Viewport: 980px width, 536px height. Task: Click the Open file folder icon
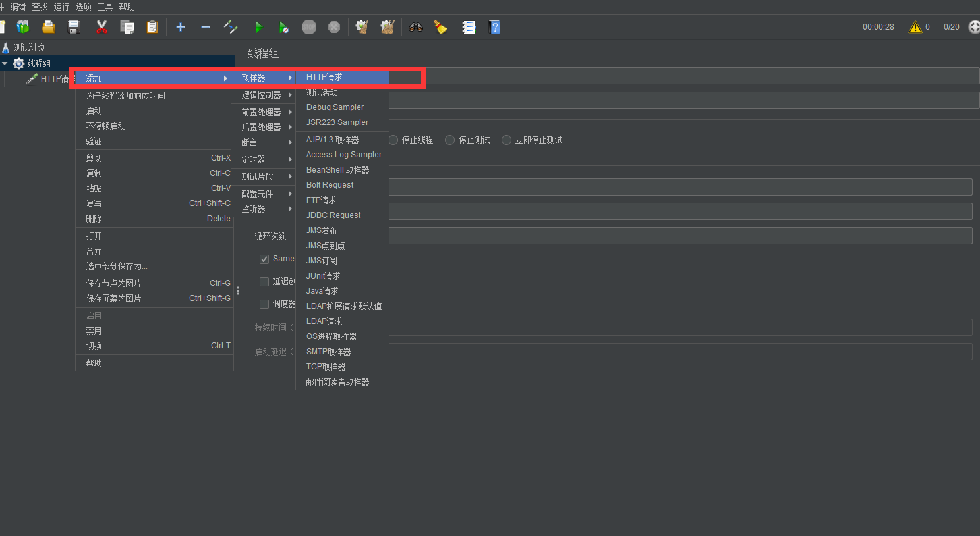(48, 27)
